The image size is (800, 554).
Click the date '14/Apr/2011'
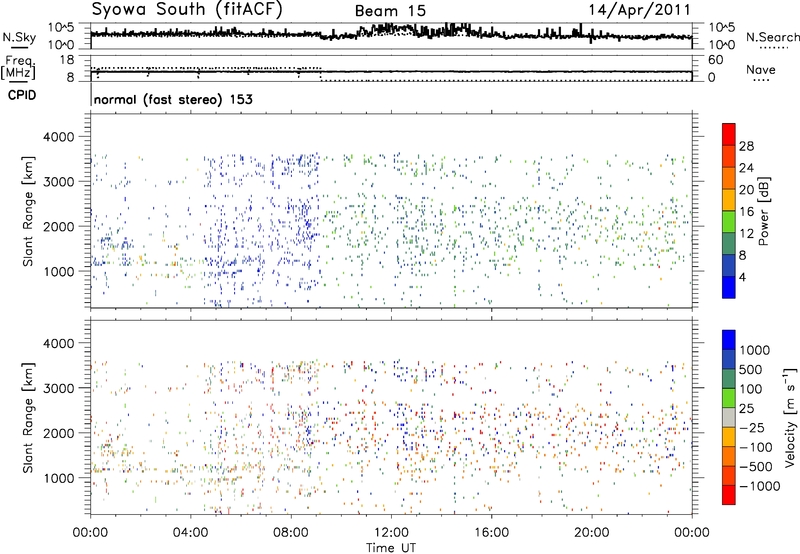click(639, 10)
